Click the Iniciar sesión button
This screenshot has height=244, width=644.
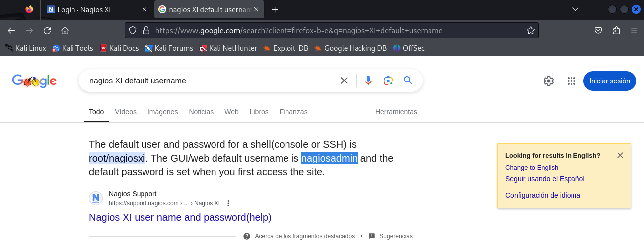[x=609, y=81]
